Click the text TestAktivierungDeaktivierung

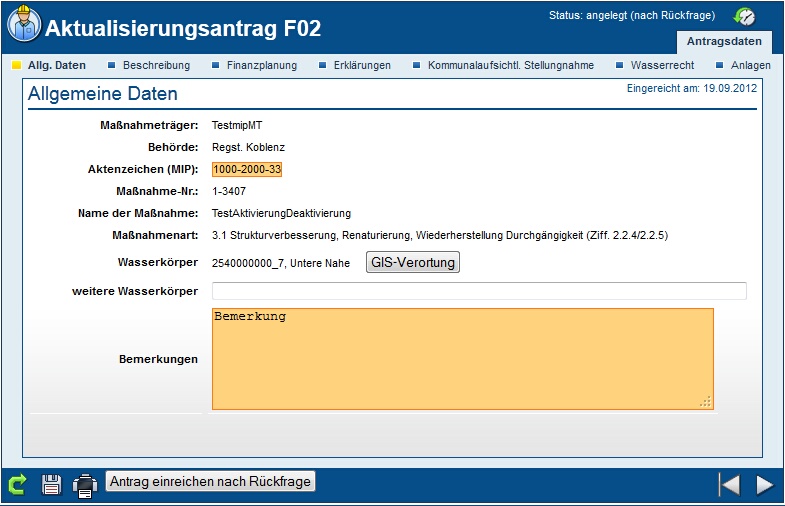[x=281, y=213]
